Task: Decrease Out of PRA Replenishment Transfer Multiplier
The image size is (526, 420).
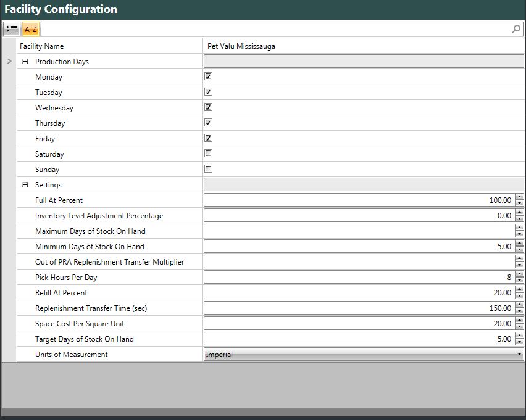Action: pos(519,265)
